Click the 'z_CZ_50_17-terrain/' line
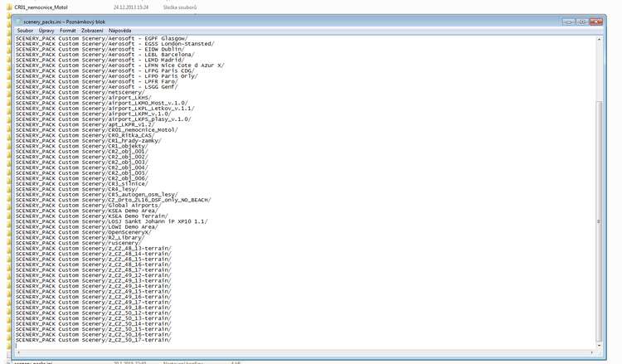Viewport: 622px width, 364px height. coord(93,340)
